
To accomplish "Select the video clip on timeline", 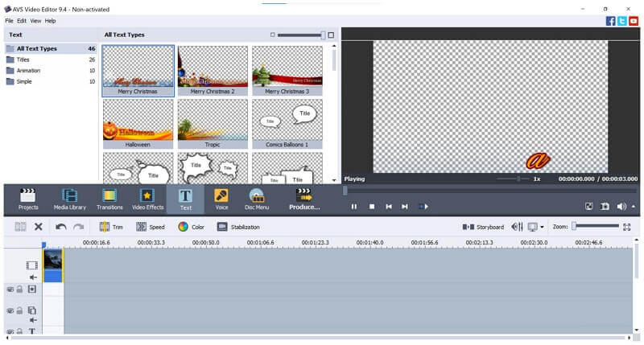I will [53, 265].
